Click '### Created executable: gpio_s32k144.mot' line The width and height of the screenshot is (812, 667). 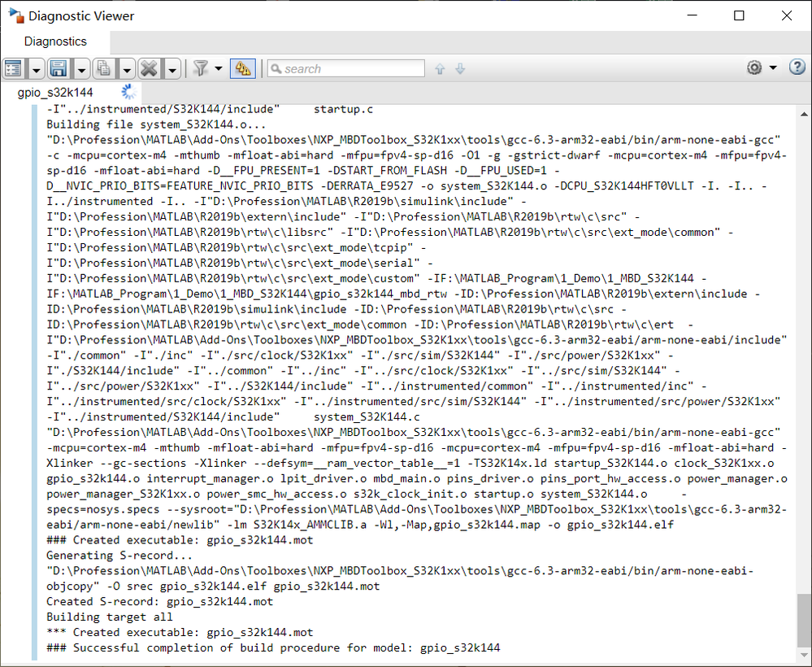[180, 539]
